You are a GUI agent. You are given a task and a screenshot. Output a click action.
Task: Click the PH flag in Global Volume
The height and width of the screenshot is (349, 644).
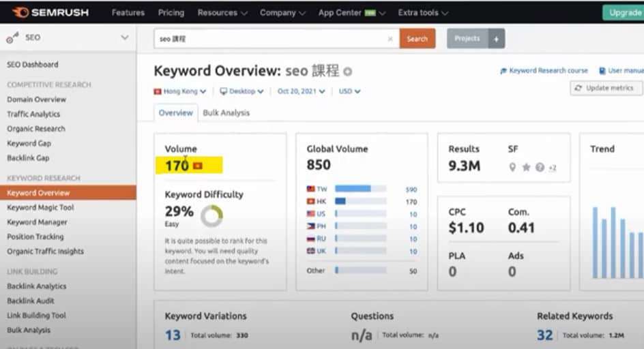click(311, 226)
